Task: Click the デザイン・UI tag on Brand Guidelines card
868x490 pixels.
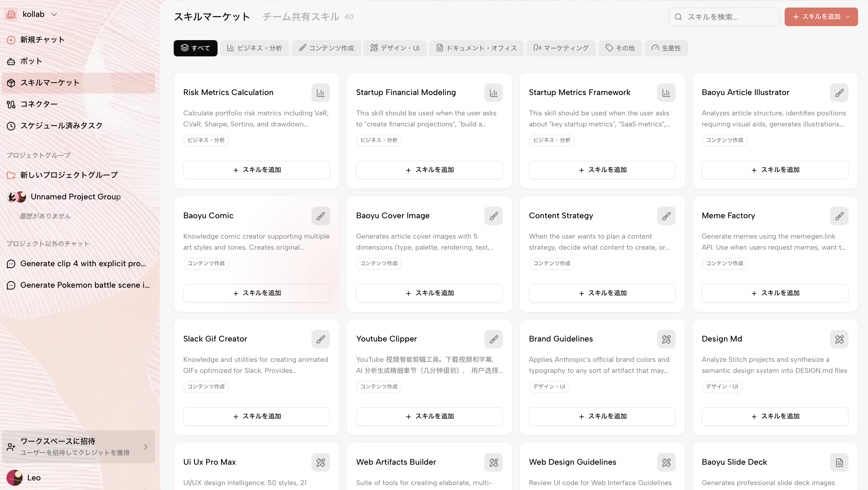Action: (549, 387)
